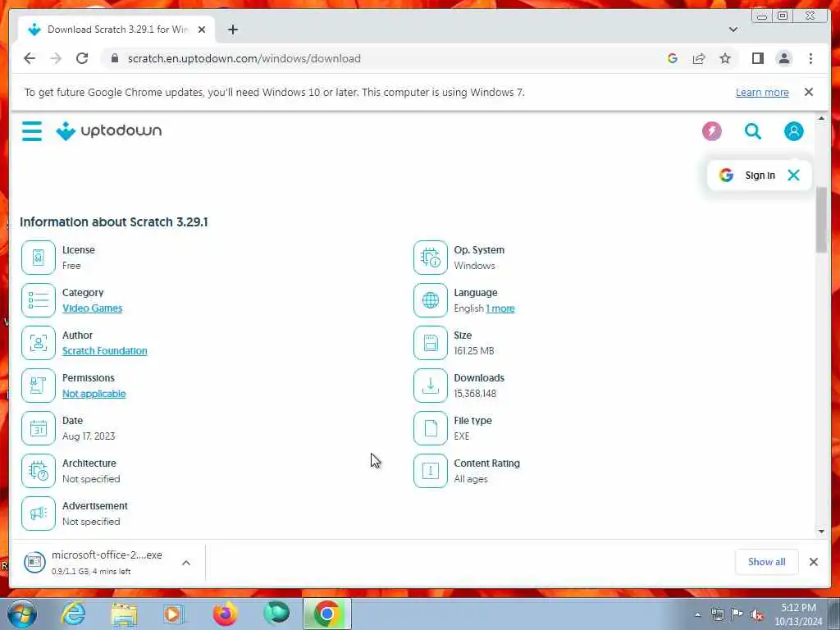Image resolution: width=840 pixels, height=630 pixels.
Task: Open Windows Media Player from taskbar
Action: [x=174, y=614]
